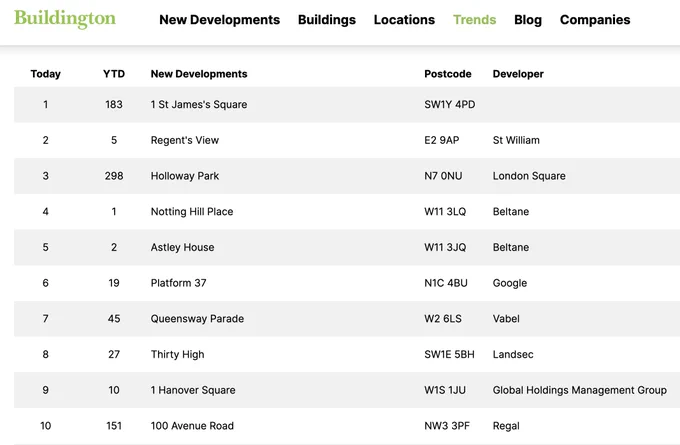The image size is (680, 445).
Task: Click developer St William
Action: click(x=516, y=140)
